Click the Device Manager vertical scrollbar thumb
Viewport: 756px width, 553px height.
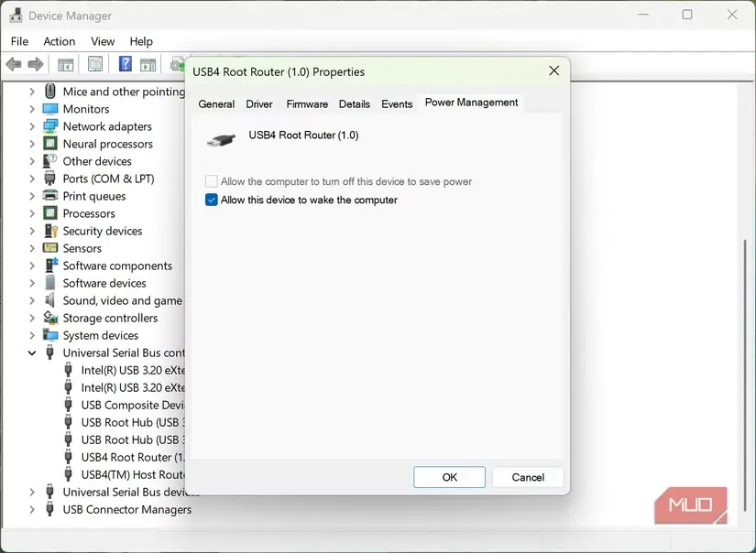(x=746, y=375)
